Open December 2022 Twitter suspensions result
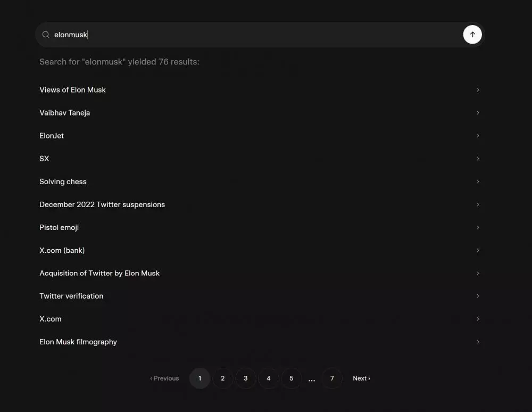This screenshot has width=532, height=412. click(x=102, y=204)
